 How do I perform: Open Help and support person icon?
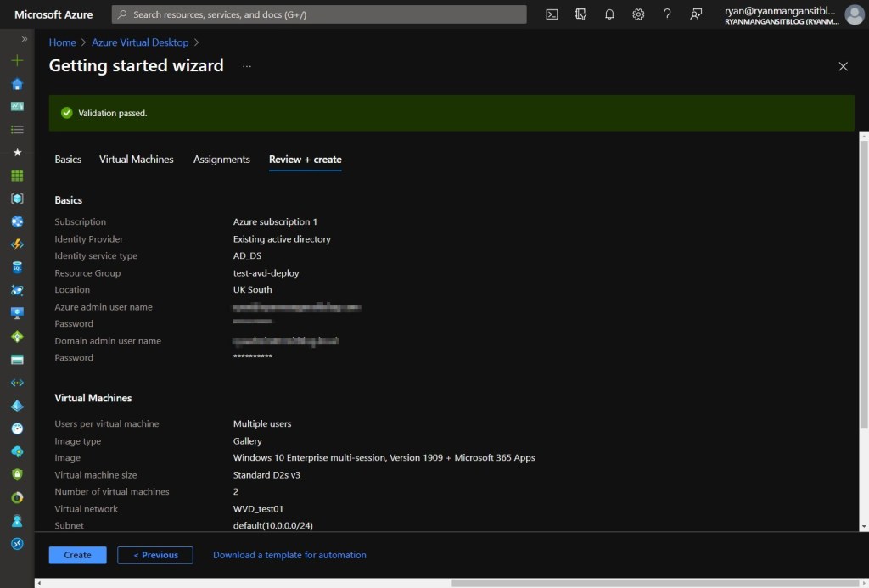(x=17, y=521)
